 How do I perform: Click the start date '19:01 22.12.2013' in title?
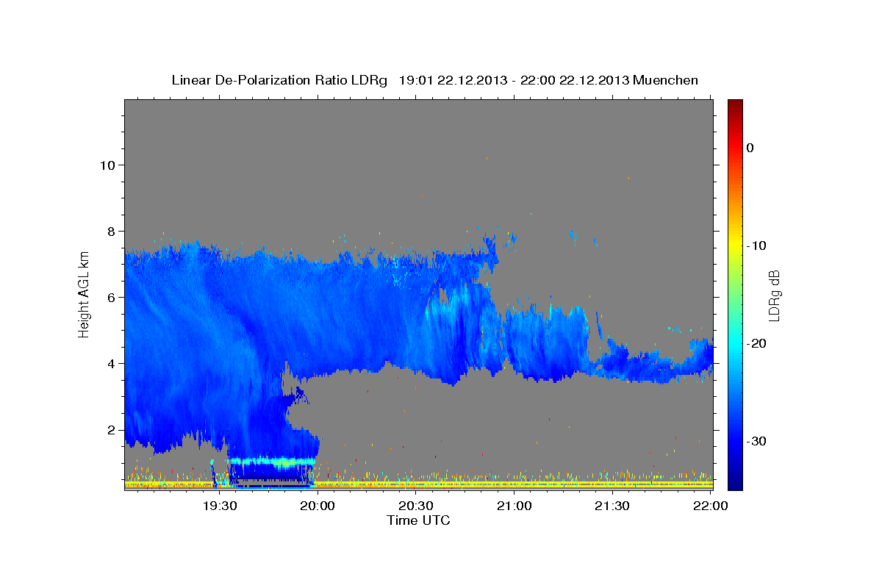(x=453, y=80)
